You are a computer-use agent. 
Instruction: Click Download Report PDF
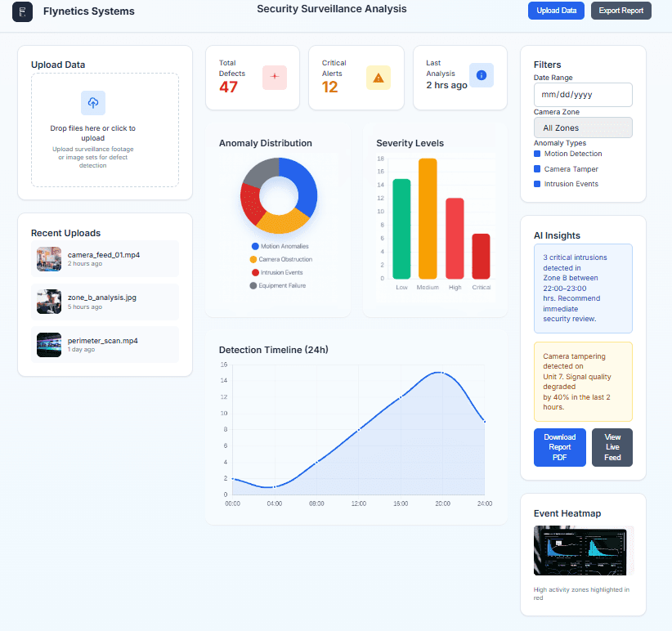click(x=559, y=447)
